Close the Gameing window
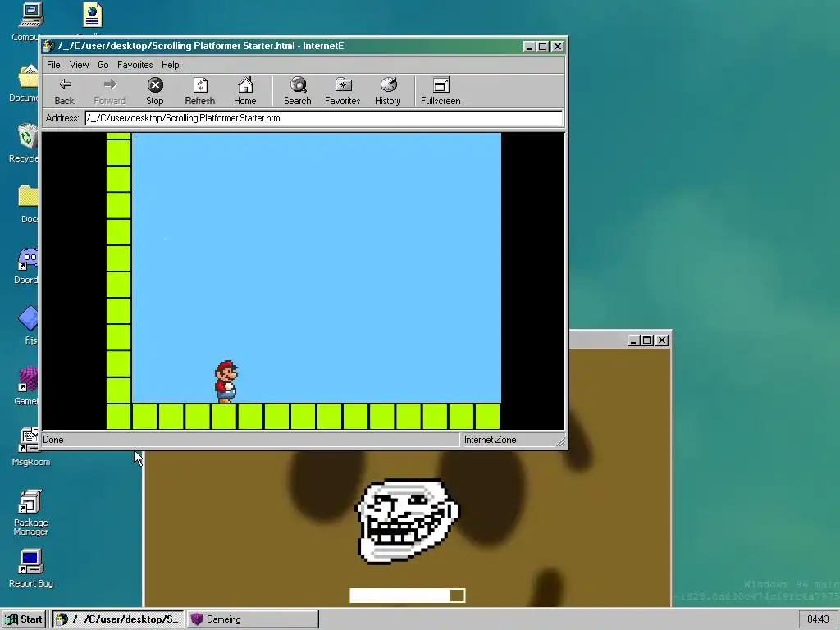Screen dimensions: 840x630 click(662, 340)
